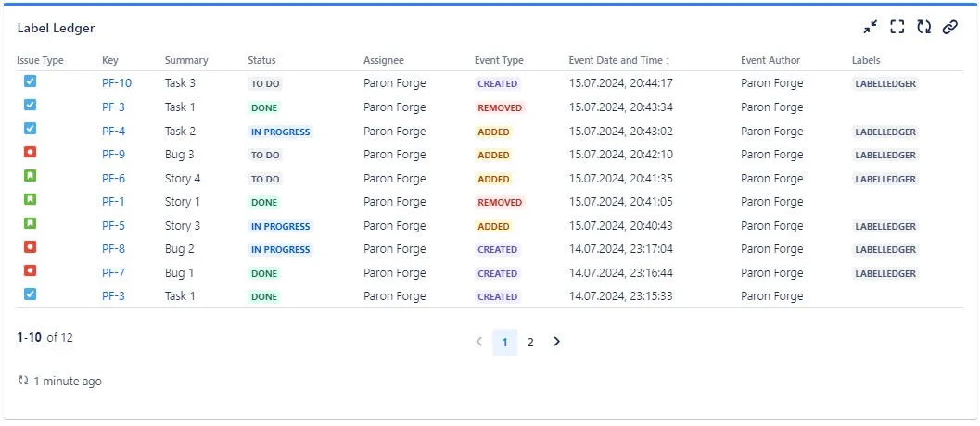Click the Key column header

tap(110, 60)
